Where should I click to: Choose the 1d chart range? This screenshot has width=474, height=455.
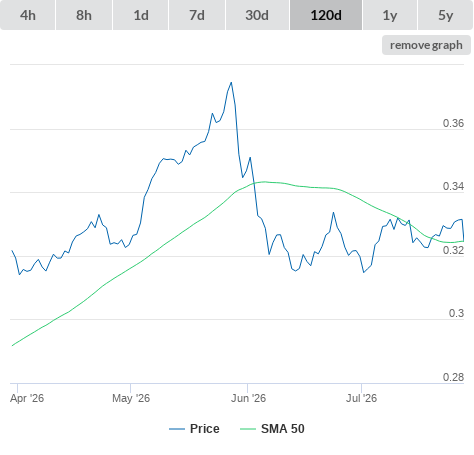[141, 15]
